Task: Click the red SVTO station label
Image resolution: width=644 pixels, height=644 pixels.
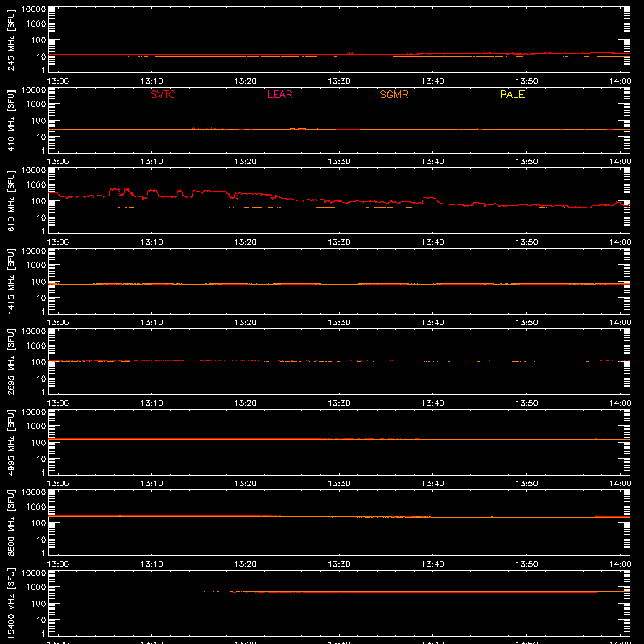Action: pos(163,94)
